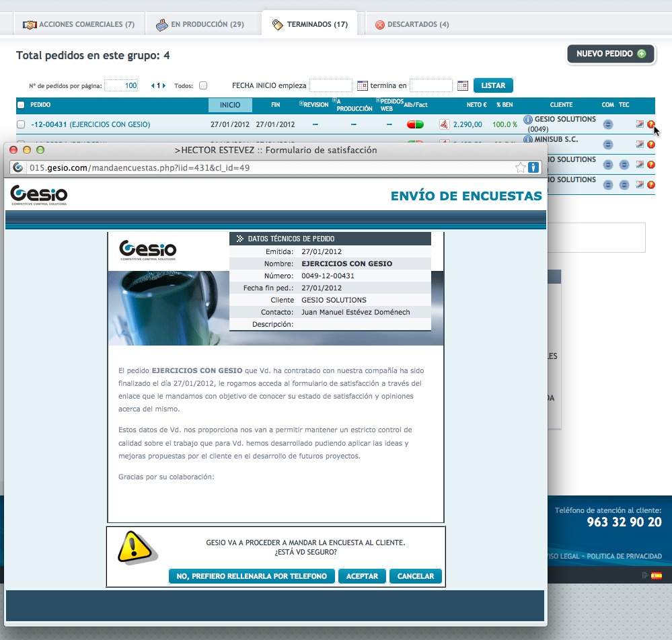Bookmark the page with the star icon
The height and width of the screenshot is (640, 672).
pos(520,168)
